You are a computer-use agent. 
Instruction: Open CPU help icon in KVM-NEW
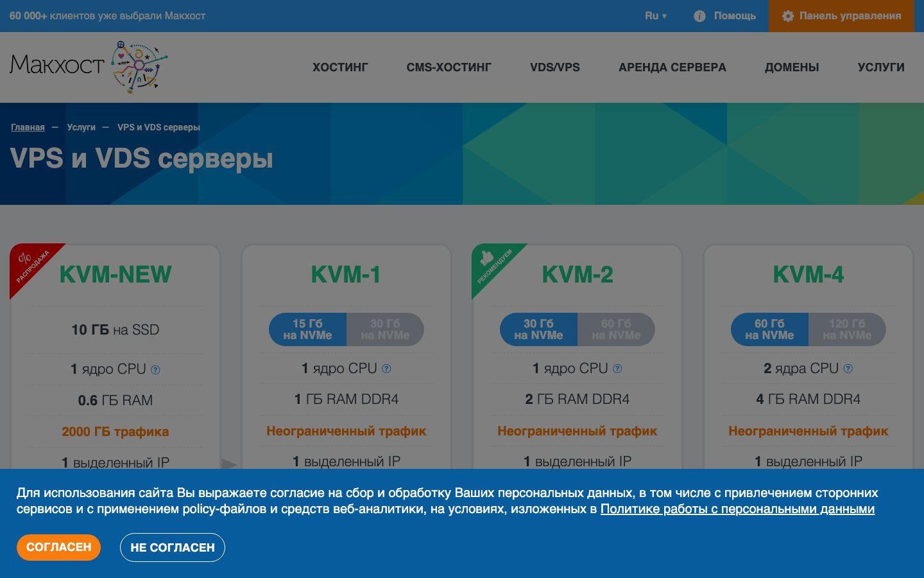pos(155,370)
